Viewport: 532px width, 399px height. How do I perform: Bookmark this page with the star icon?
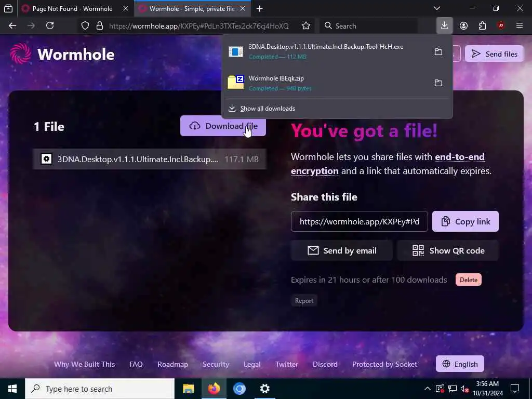tap(306, 26)
